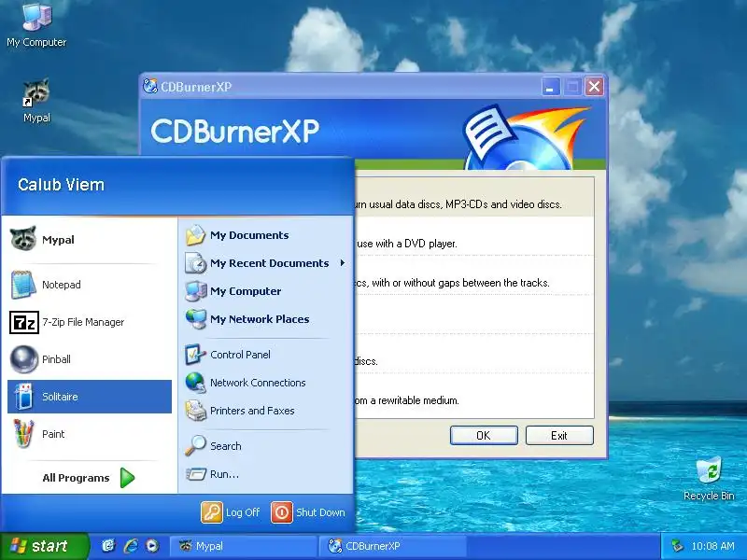Click the Search magnifier icon

click(x=195, y=446)
